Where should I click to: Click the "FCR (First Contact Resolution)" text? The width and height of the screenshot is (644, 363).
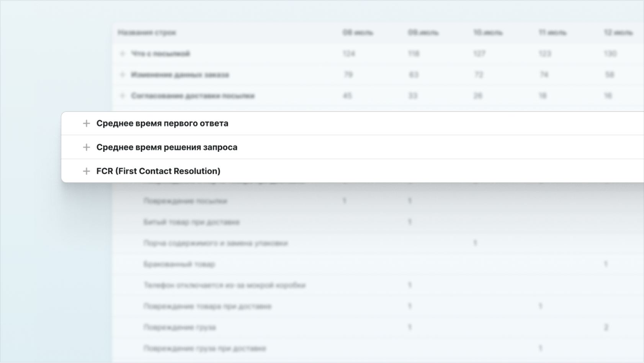click(x=158, y=171)
